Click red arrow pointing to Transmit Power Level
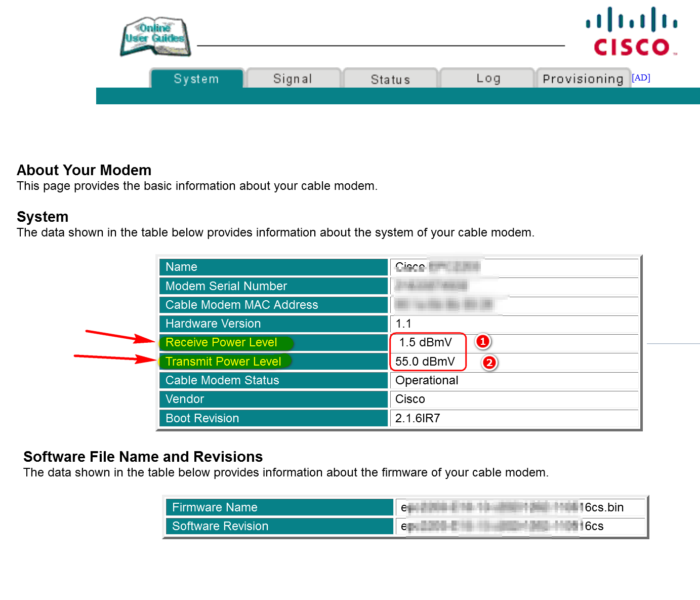 tap(115, 358)
